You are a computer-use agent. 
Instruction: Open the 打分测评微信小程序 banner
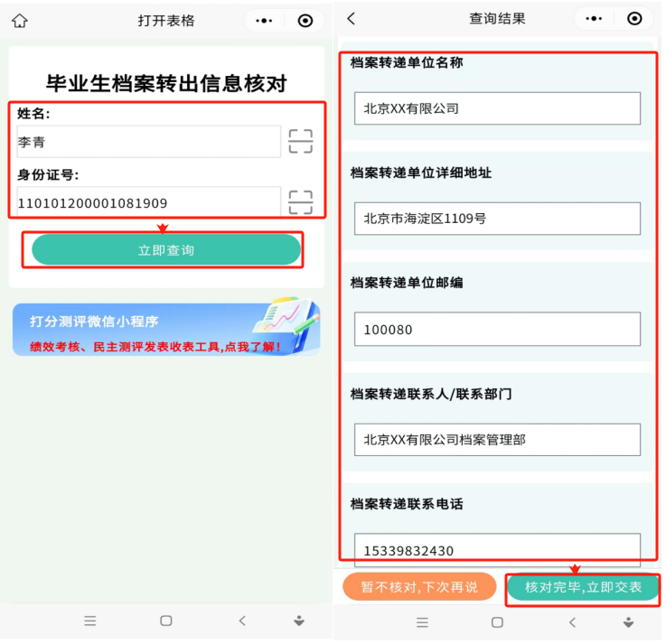(x=166, y=328)
